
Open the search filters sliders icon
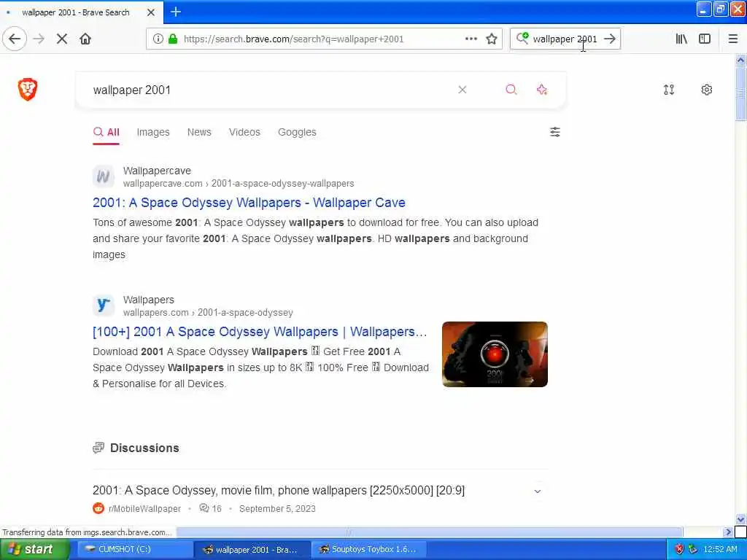pyautogui.click(x=554, y=132)
